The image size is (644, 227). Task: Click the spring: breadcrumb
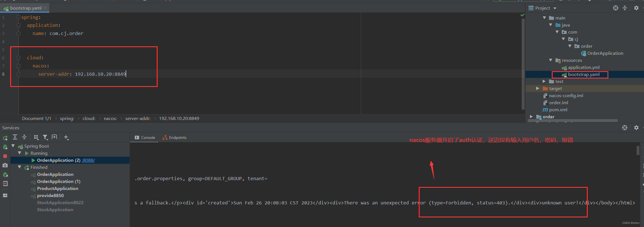[x=67, y=118]
